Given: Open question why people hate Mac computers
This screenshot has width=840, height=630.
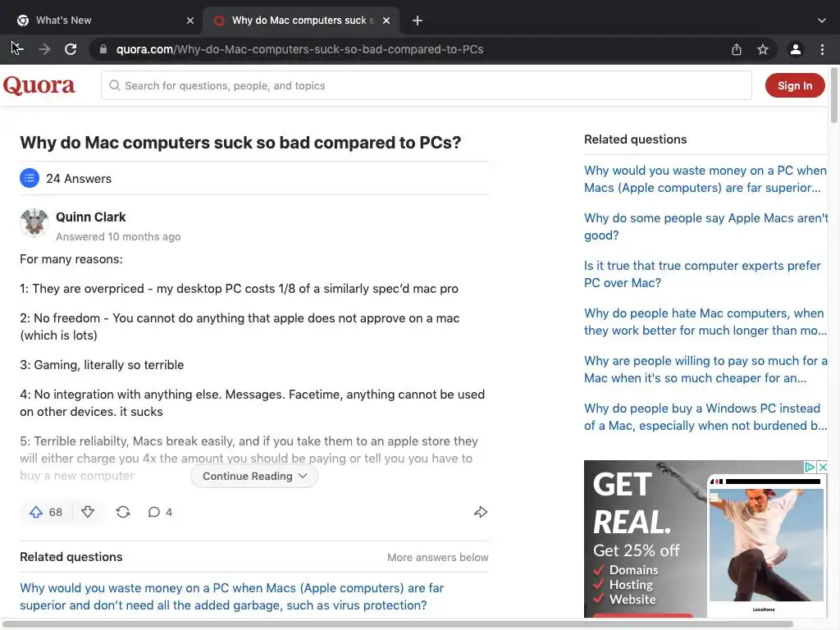Looking at the screenshot, I should coord(705,322).
